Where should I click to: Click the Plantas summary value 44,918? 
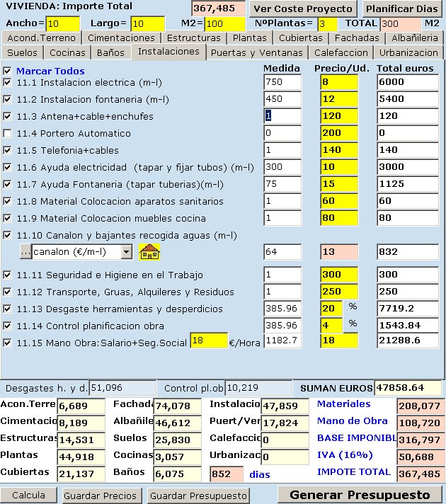click(x=81, y=457)
